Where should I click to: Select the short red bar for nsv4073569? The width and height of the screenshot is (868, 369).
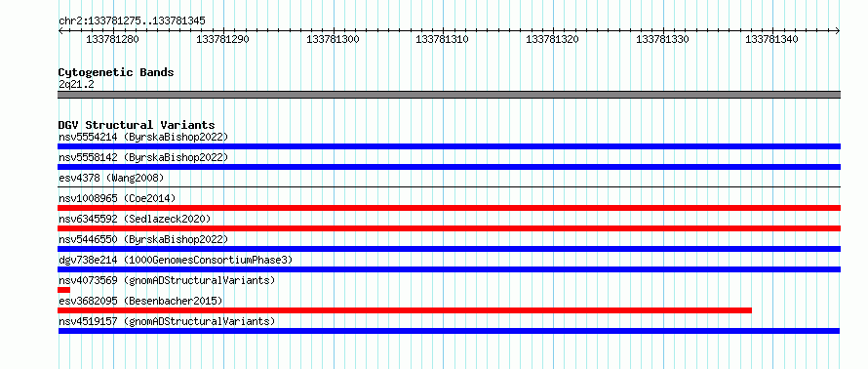point(63,290)
